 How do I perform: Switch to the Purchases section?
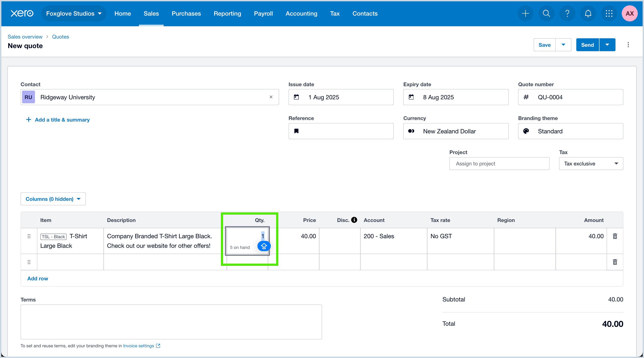point(186,14)
